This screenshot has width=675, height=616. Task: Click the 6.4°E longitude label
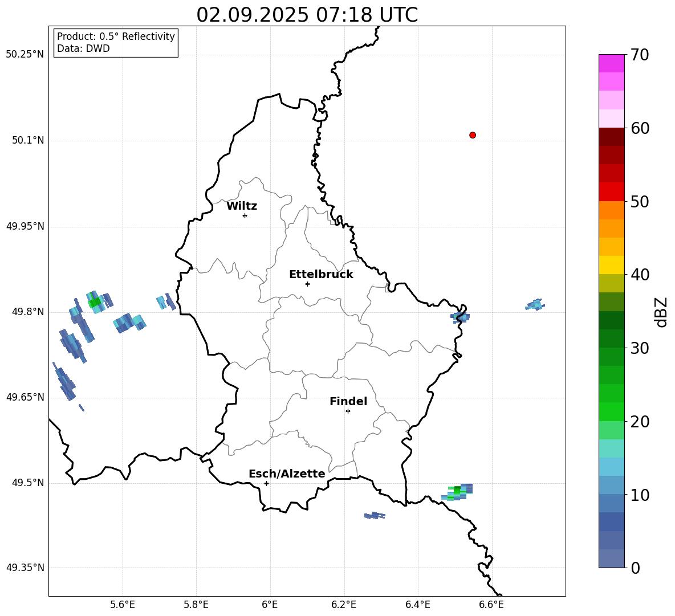pos(417,605)
